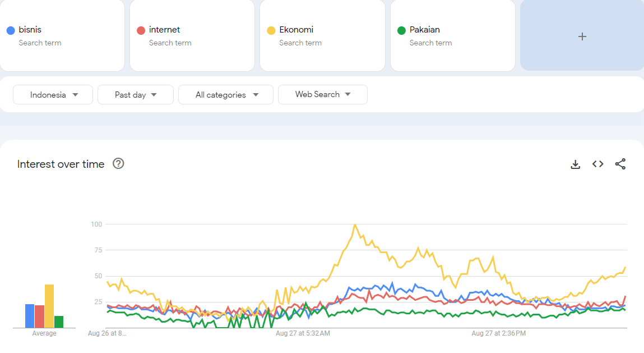
Task: Open the Past day time range dropdown
Action: point(135,94)
